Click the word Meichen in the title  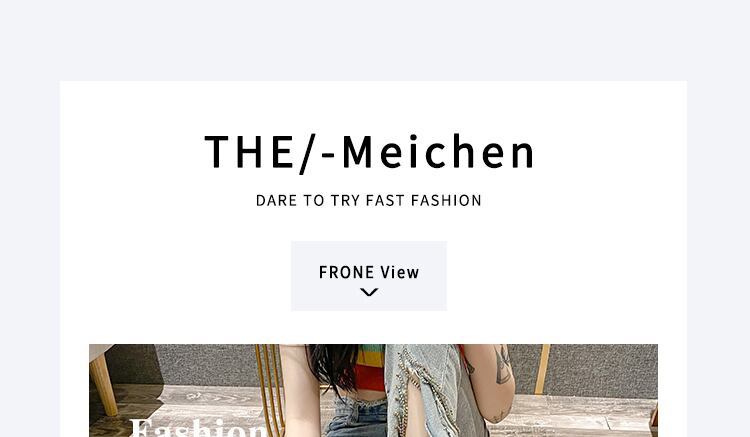click(438, 152)
